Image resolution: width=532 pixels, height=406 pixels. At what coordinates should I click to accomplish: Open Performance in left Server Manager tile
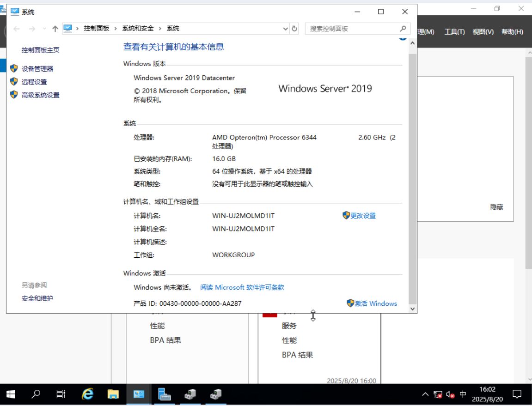(x=157, y=326)
